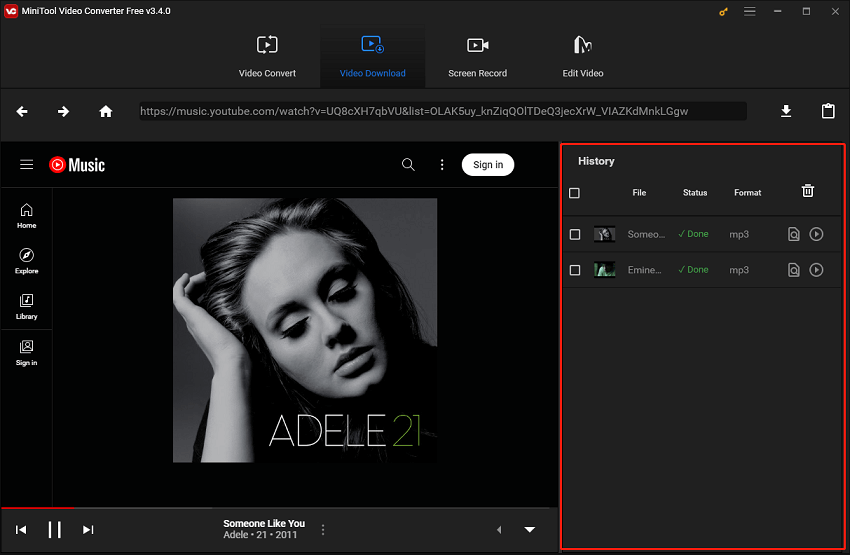Switch to the Video Download tab
This screenshot has height=555, width=850.
click(372, 56)
